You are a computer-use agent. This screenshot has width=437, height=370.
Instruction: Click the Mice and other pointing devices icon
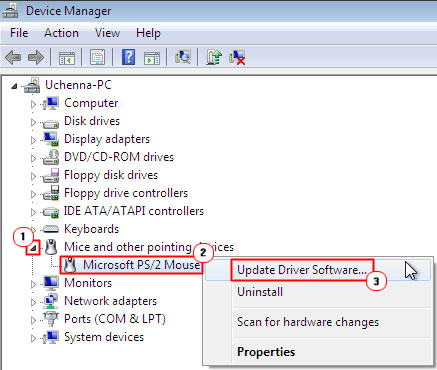coord(51,247)
